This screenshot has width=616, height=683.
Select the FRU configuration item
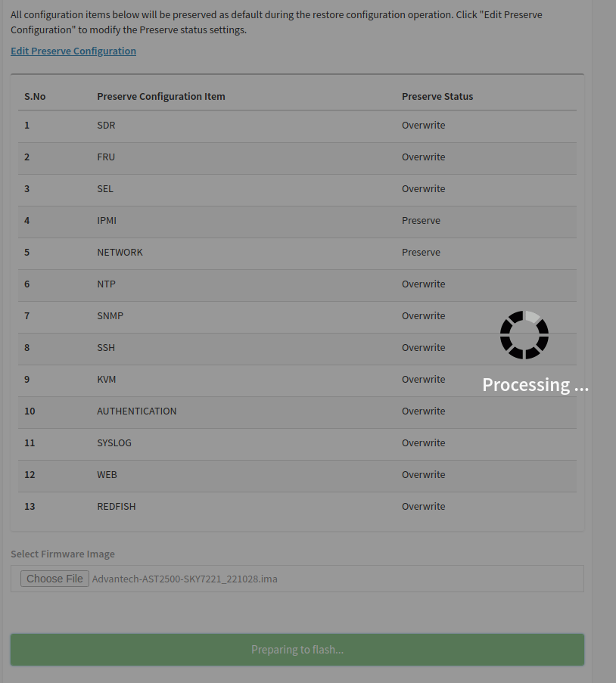point(106,157)
